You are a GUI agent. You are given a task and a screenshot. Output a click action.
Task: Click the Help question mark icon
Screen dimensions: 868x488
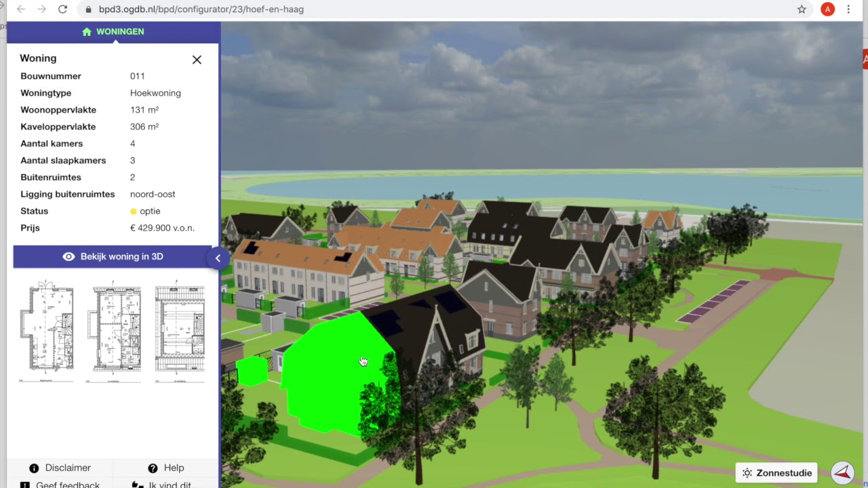(153, 468)
